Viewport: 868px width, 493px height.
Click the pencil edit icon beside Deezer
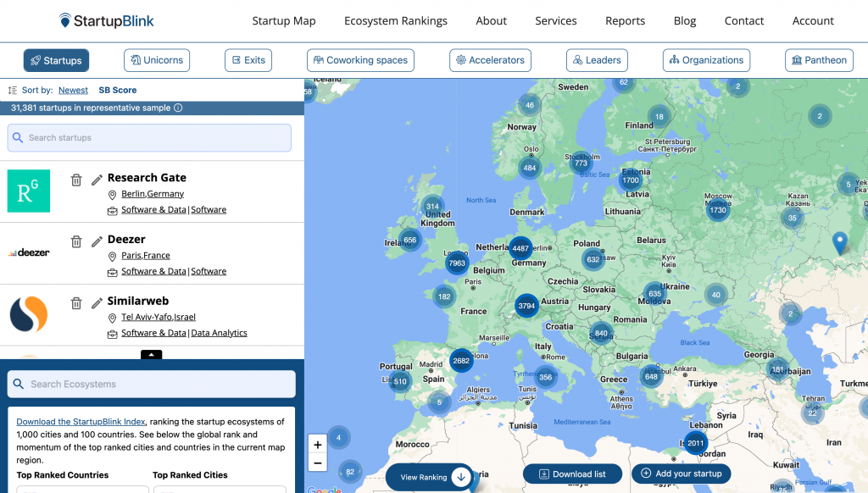[97, 241]
